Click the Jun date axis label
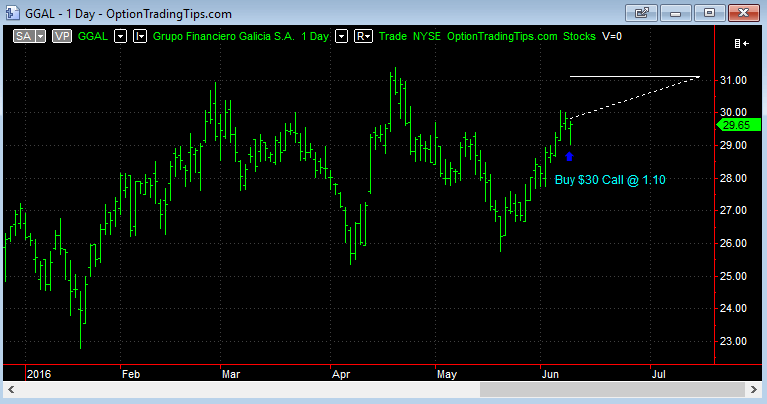 coord(550,374)
